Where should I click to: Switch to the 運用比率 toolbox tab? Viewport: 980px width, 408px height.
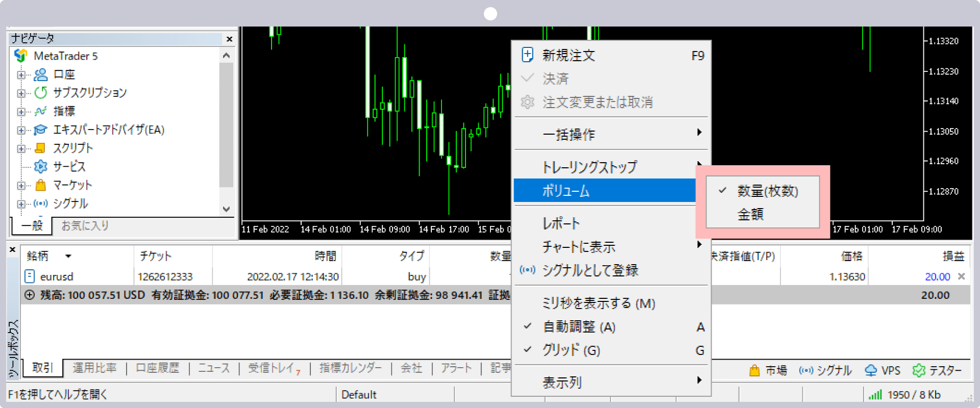click(x=94, y=368)
